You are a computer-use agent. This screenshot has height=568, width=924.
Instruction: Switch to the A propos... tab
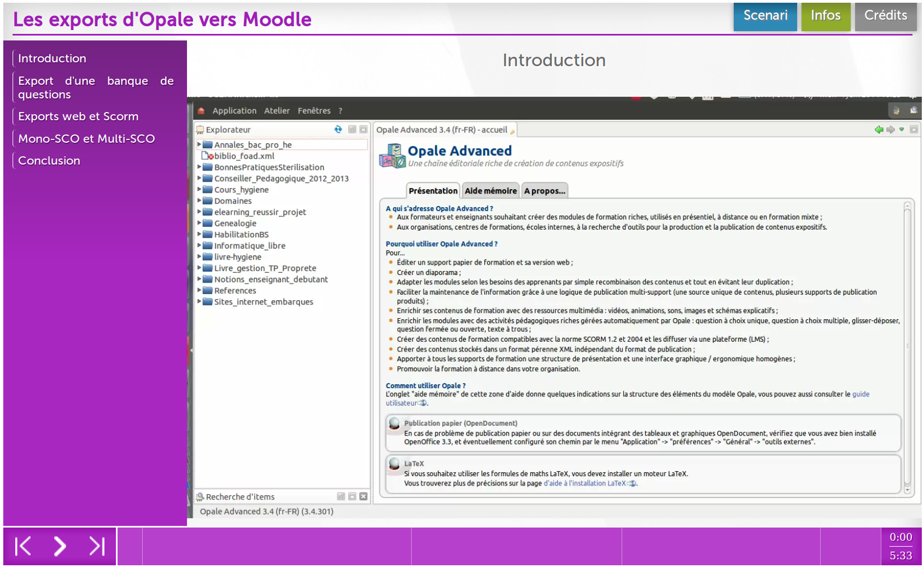[x=545, y=191]
